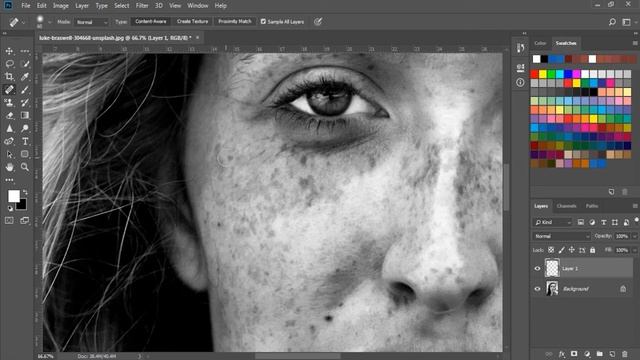Open Opacity slider dropdown arrow
640x360 pixels.
click(x=635, y=236)
